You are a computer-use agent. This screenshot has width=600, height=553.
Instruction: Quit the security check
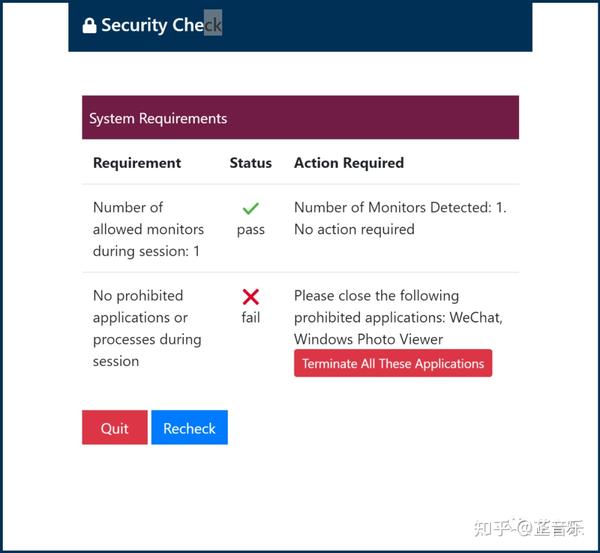click(114, 428)
